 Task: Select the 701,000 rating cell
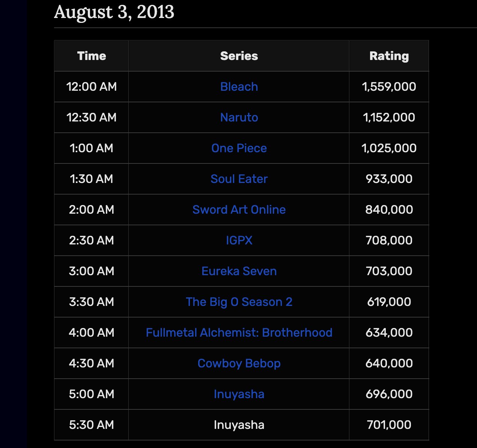(x=389, y=425)
